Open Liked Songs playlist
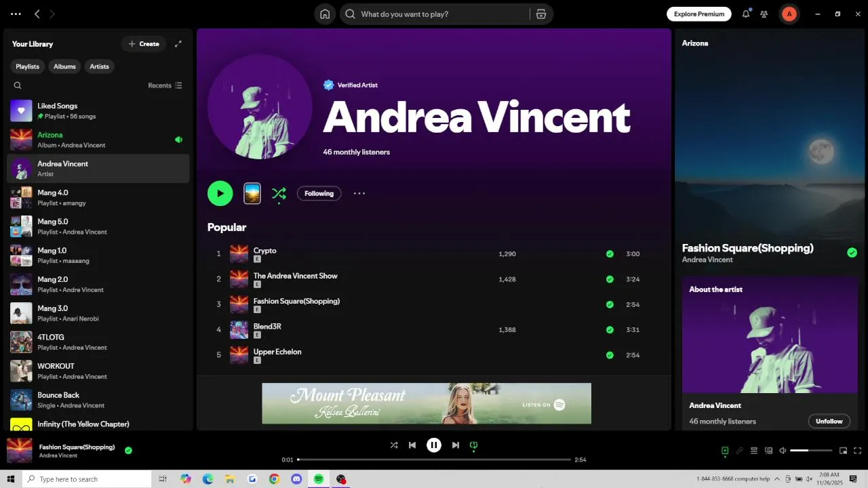The width and height of the screenshot is (868, 488). (98, 110)
